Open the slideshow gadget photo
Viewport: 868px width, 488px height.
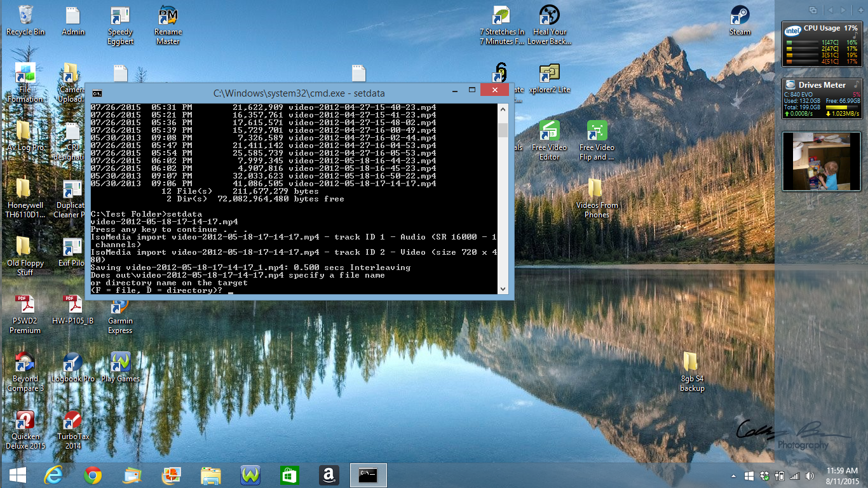pos(822,161)
